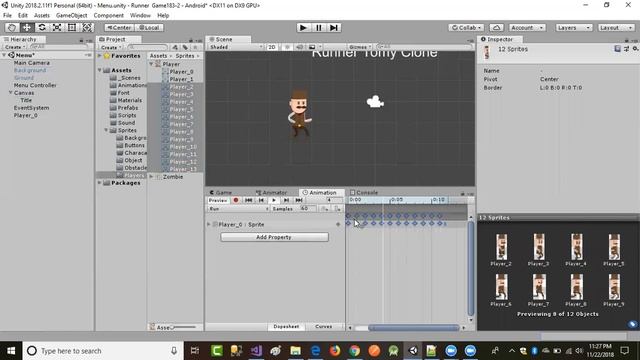Select the combined Transform tool
The height and width of the screenshot is (360, 640).
pyautogui.click(x=87, y=27)
